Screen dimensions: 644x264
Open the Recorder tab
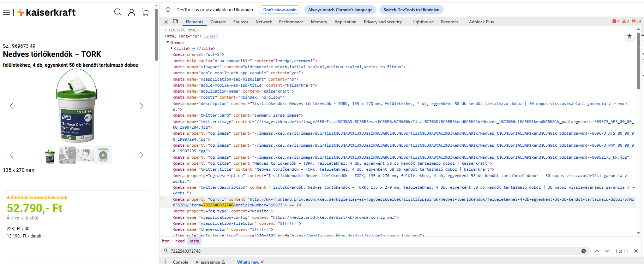point(450,22)
